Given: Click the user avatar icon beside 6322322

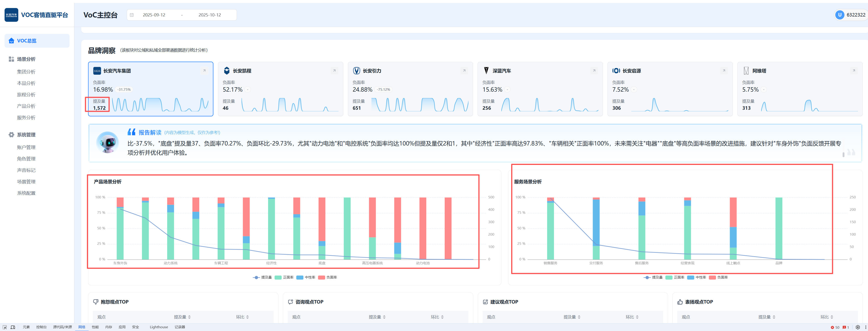Looking at the screenshot, I should pyautogui.click(x=840, y=15).
